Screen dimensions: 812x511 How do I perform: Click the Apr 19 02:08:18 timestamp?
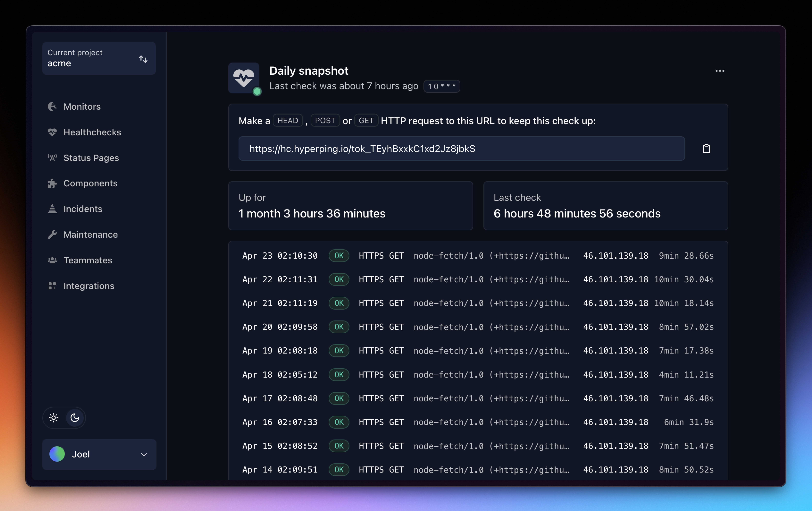(x=280, y=351)
